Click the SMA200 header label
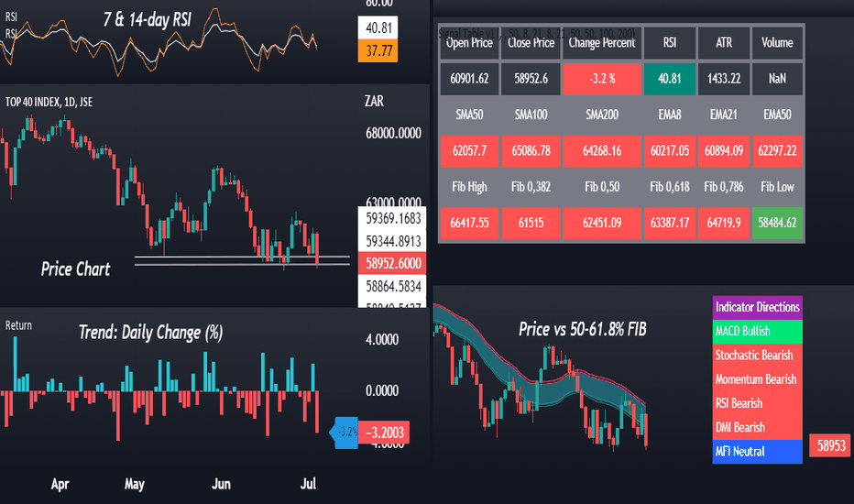854x504 pixels. (602, 115)
